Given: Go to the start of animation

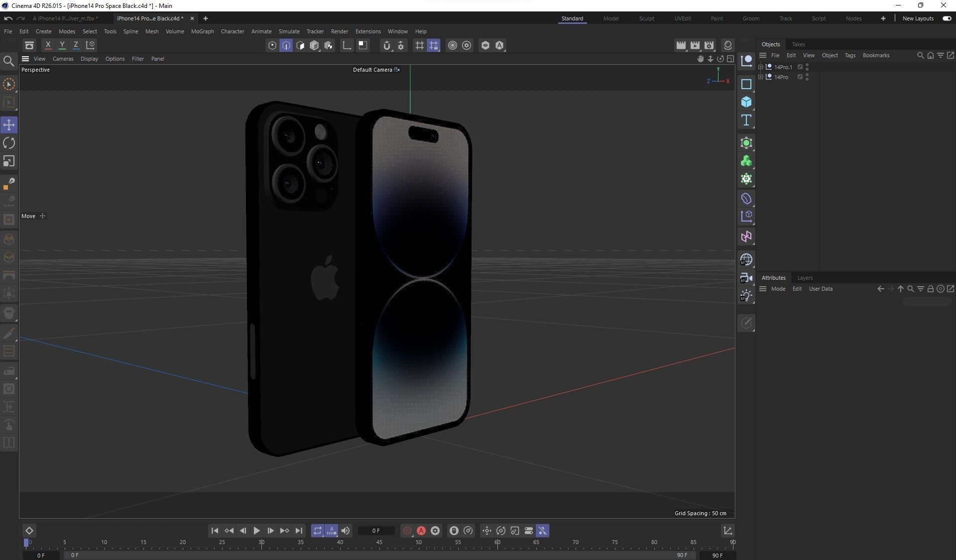Looking at the screenshot, I should tap(215, 531).
